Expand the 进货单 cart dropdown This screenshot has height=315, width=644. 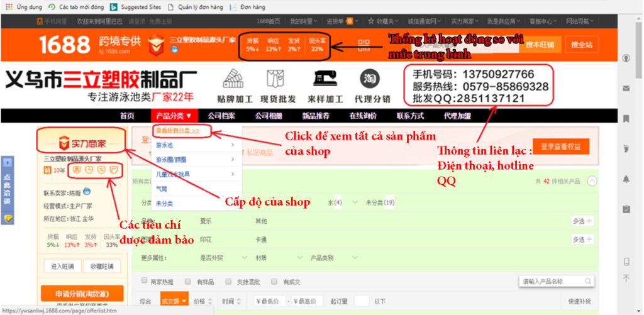pyautogui.click(x=342, y=21)
